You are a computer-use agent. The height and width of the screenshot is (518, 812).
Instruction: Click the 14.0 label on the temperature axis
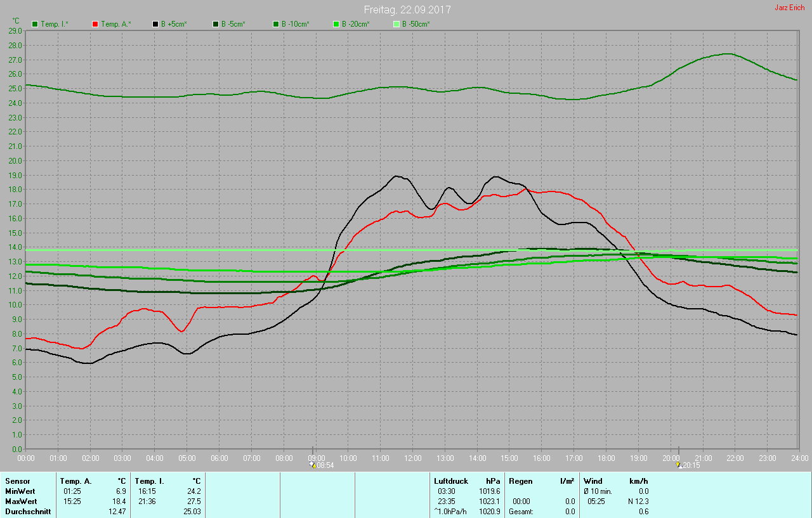pos(16,247)
